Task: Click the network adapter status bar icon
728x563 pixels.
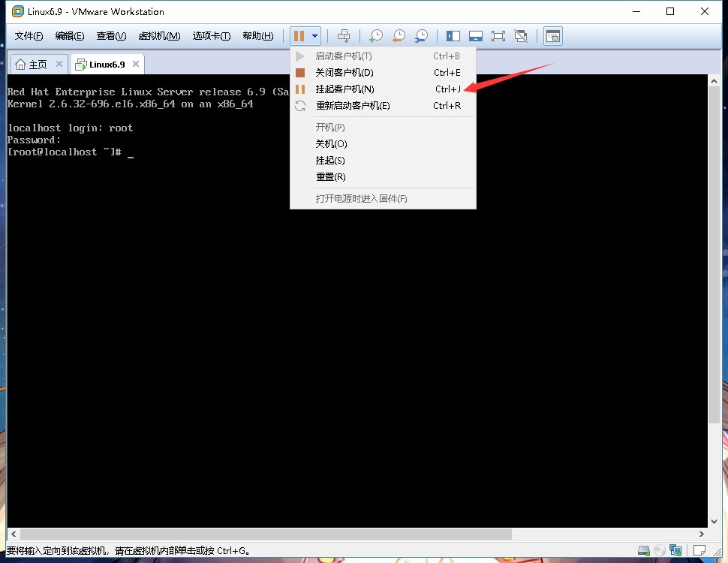Action: click(x=675, y=551)
